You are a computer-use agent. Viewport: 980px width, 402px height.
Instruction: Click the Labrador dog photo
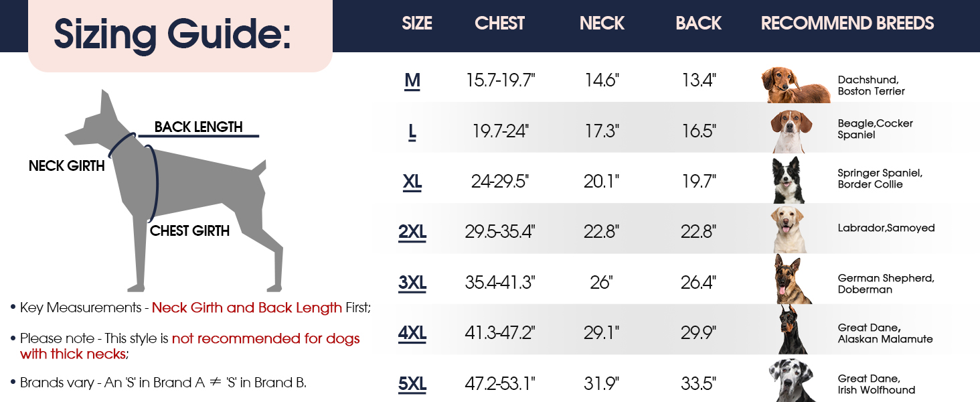click(x=788, y=228)
